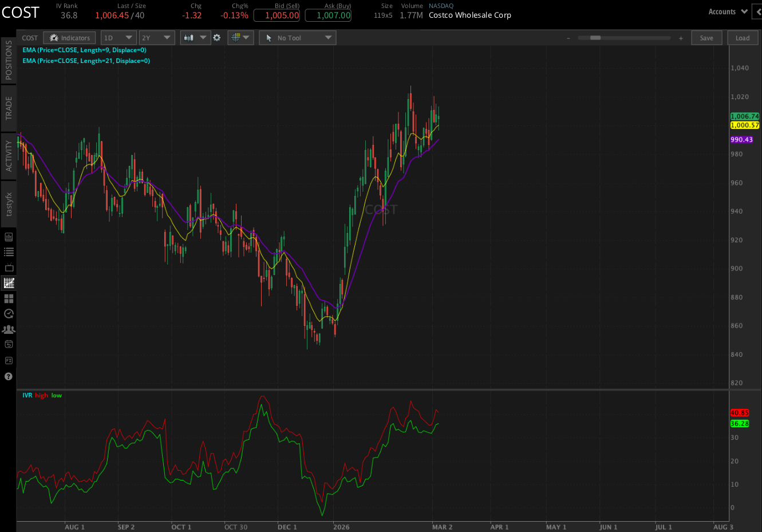762x532 pixels.
Task: Expand the 1D interval dropdown
Action: tap(119, 38)
